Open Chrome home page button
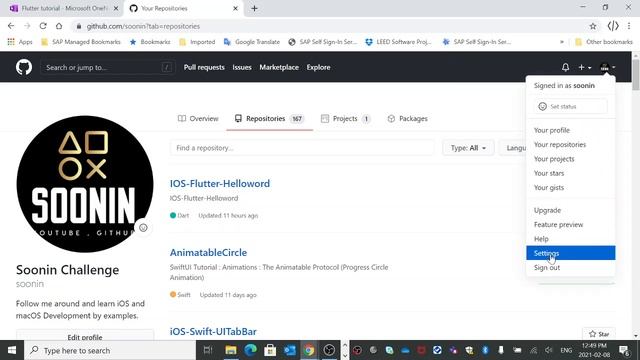 point(59,26)
